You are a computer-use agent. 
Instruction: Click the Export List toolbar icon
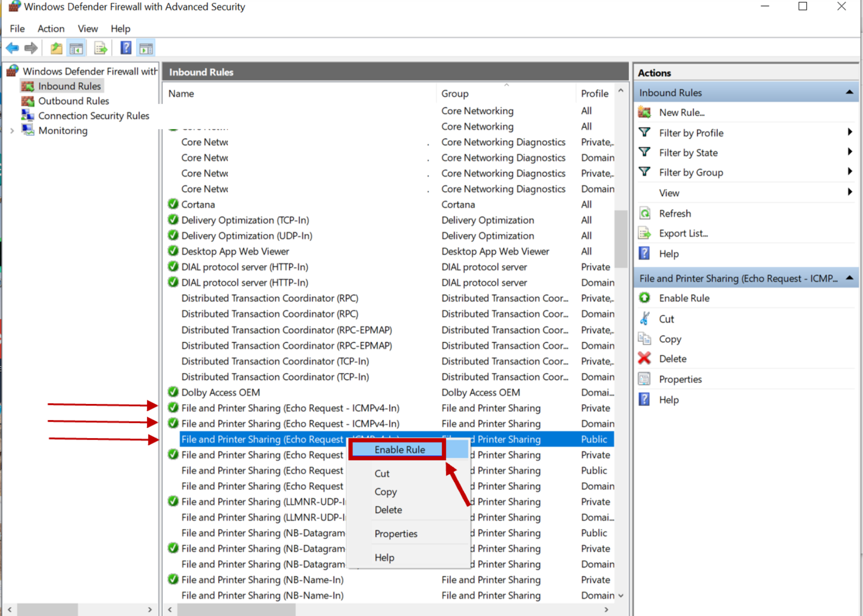click(100, 48)
